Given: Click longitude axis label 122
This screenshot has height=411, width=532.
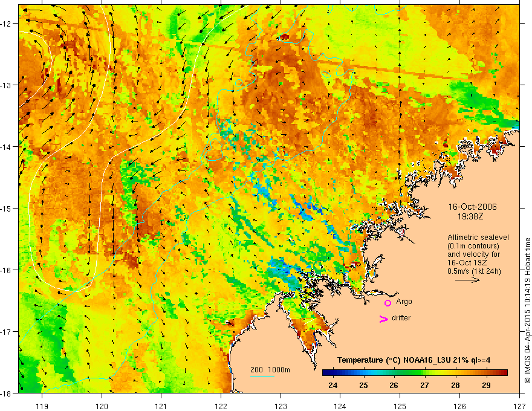Looking at the screenshot, I should [x=221, y=406].
